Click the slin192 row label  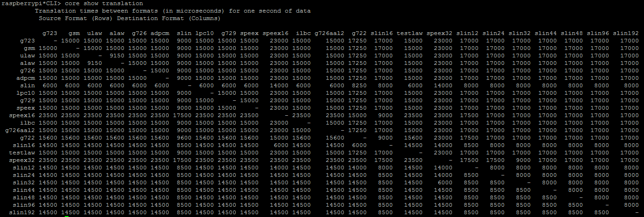pos(22,212)
